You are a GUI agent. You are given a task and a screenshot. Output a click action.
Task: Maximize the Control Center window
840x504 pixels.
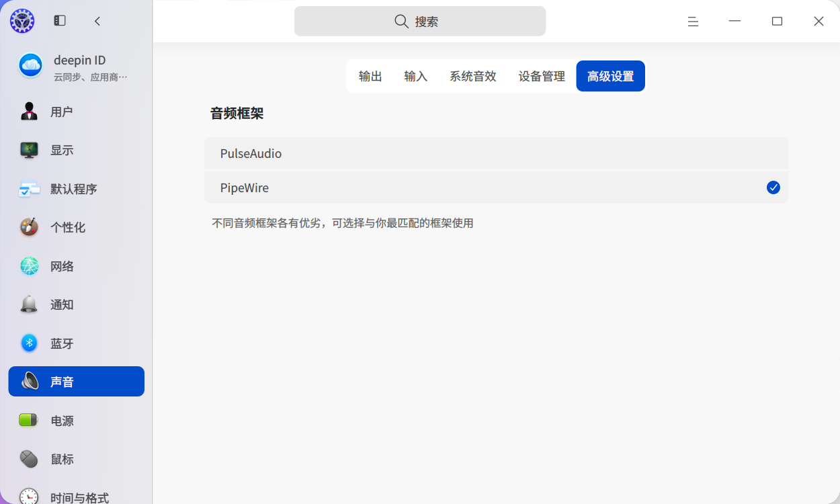(777, 21)
